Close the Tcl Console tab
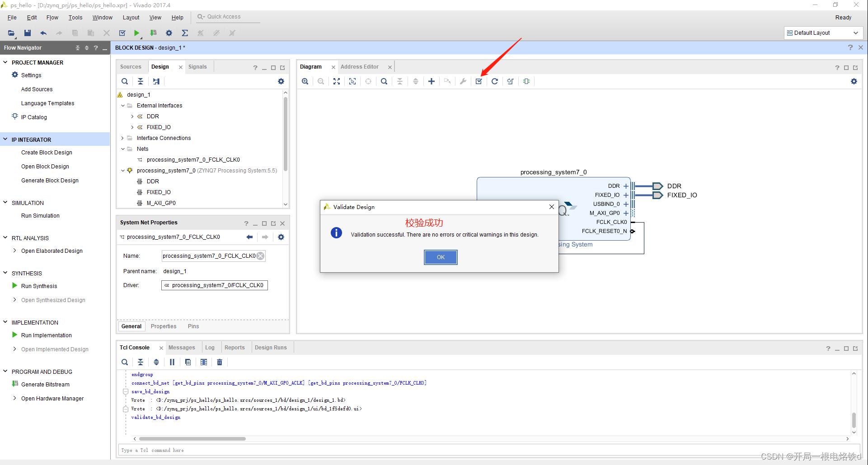The height and width of the screenshot is (465, 868). tap(161, 348)
